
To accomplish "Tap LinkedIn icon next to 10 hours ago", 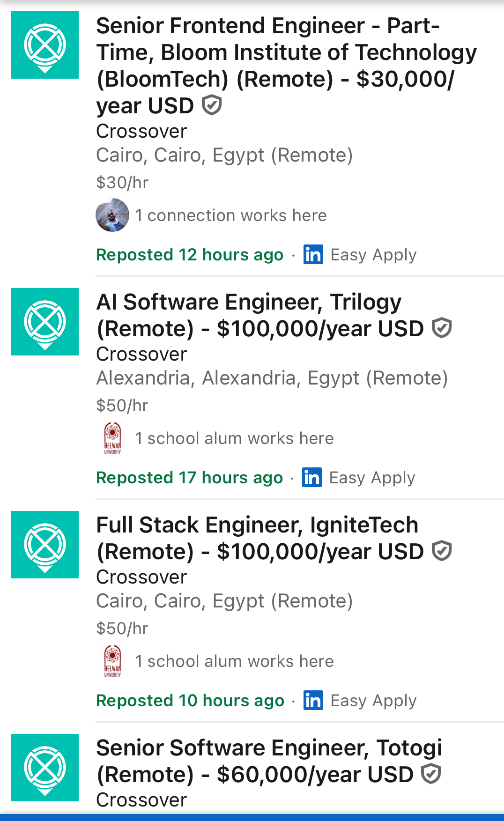I will (x=313, y=701).
